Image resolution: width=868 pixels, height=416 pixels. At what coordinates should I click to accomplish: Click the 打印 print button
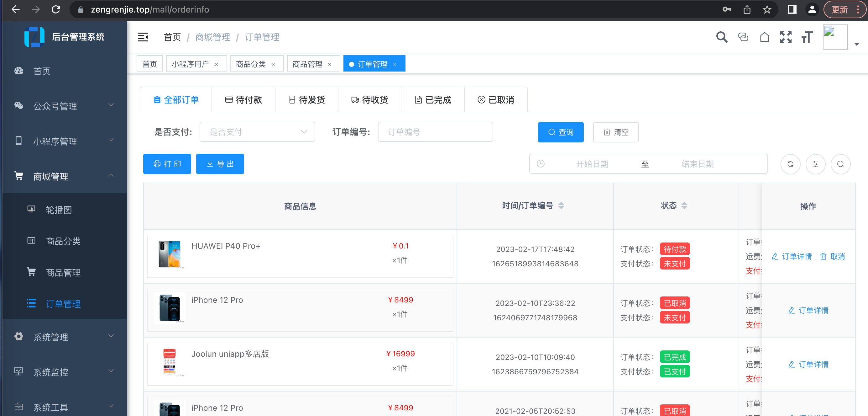pos(167,164)
